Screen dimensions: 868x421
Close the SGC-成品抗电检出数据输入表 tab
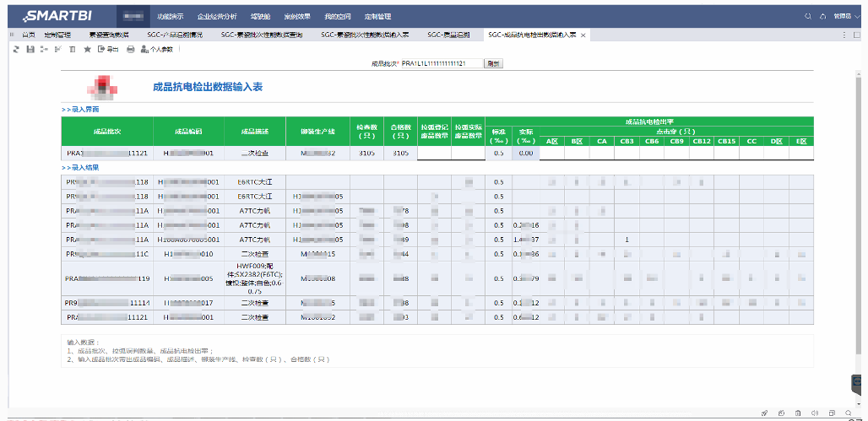pos(583,35)
